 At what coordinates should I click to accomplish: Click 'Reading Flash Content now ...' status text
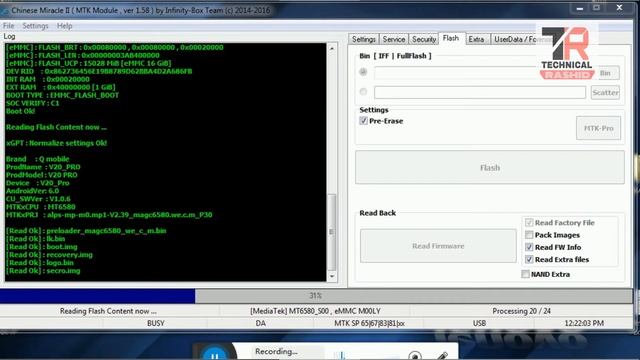108,311
